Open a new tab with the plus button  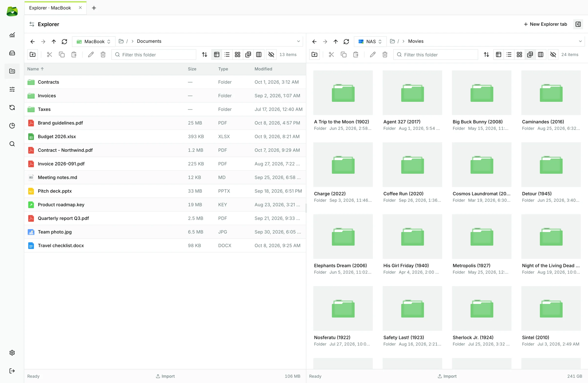click(x=94, y=8)
